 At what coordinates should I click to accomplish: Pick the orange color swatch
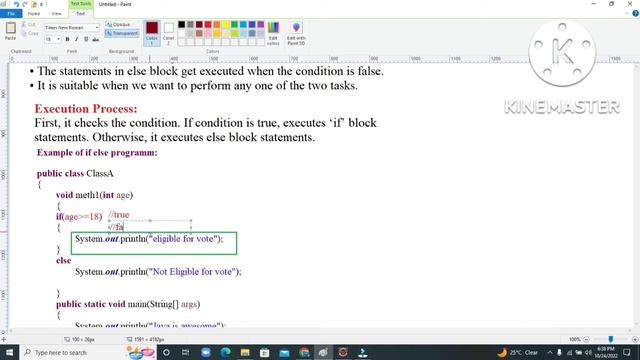tap(217, 25)
